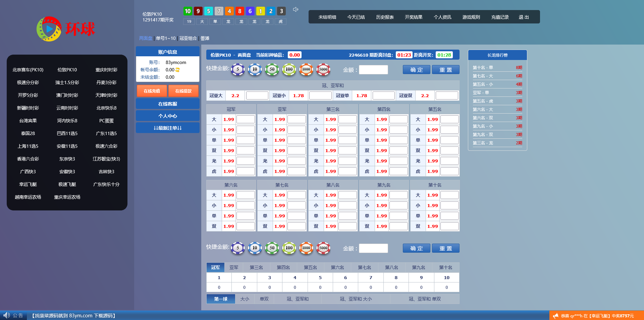Viewport: 644px width, 320px height.
Task: Switch to 番摊 tab
Action: (x=205, y=38)
